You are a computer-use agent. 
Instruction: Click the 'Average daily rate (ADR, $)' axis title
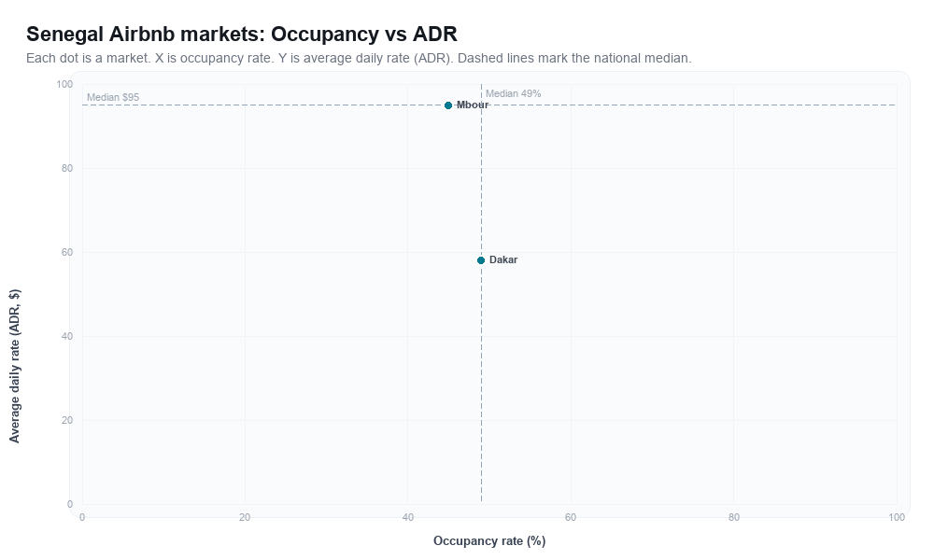click(x=14, y=366)
